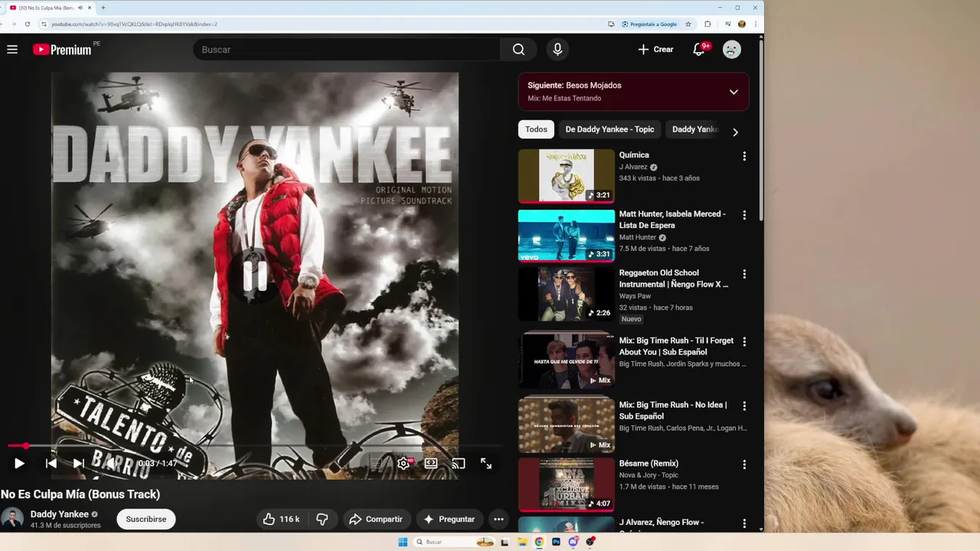The image size is (980, 551).
Task: Open File Explorer from taskbar
Action: pos(522,542)
